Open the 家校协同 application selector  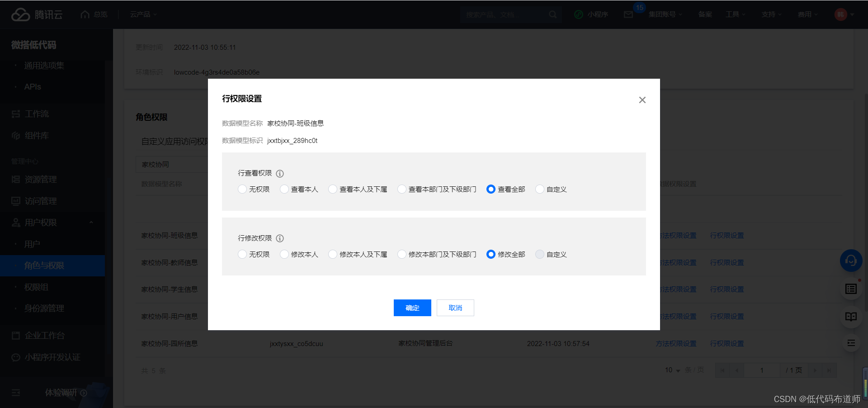pos(172,165)
